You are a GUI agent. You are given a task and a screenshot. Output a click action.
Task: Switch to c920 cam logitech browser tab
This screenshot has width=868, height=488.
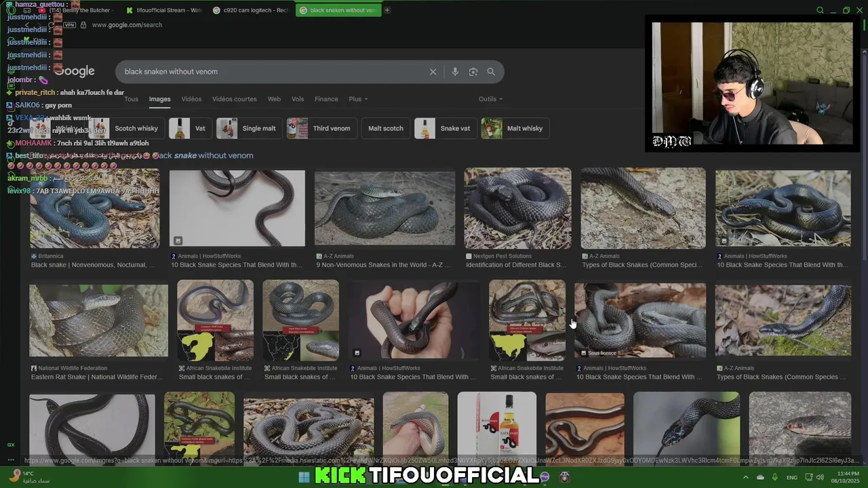click(x=251, y=10)
